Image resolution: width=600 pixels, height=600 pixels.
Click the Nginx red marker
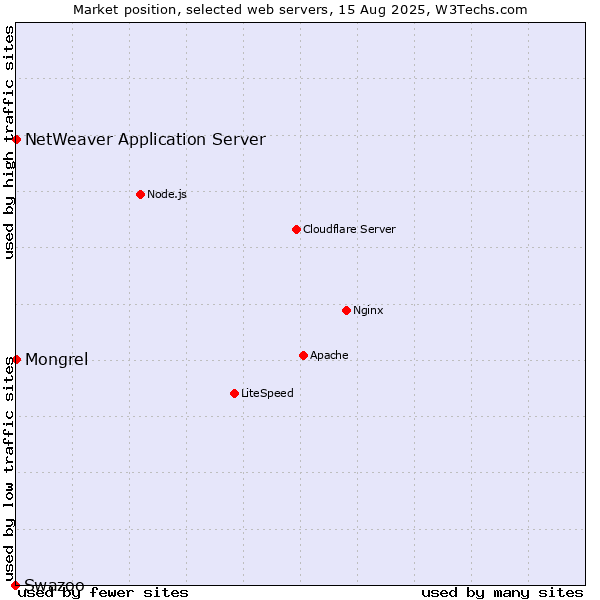click(x=346, y=310)
